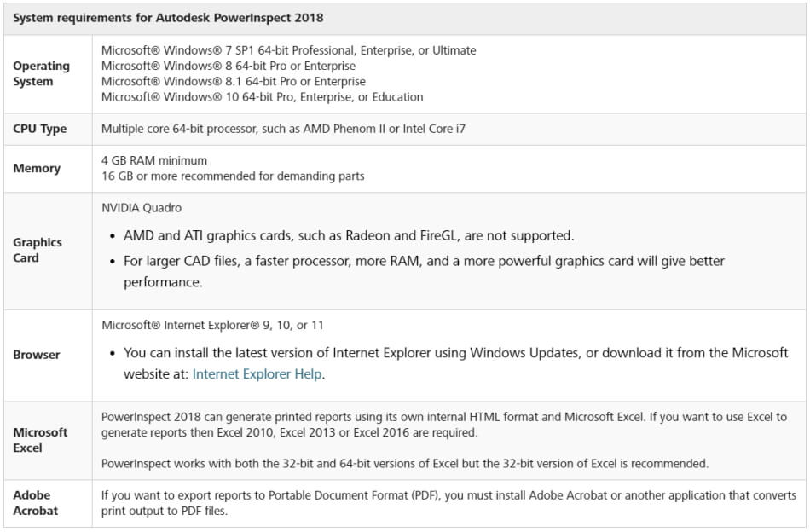Click the Browser row label

(x=37, y=355)
